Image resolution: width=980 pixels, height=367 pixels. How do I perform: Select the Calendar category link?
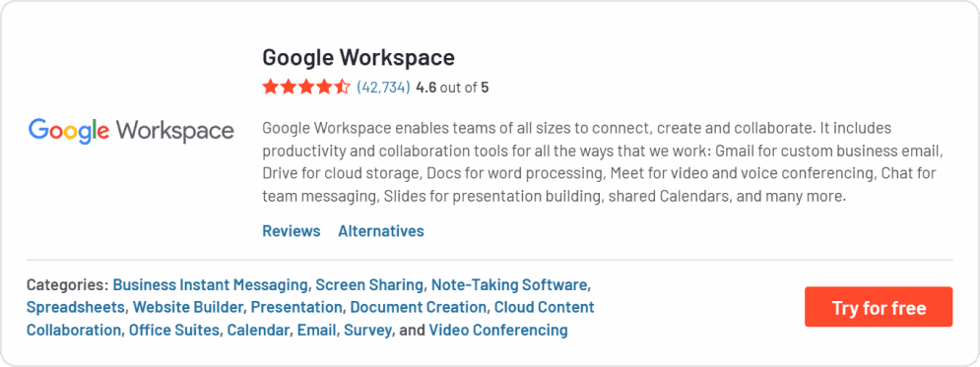coord(259,330)
